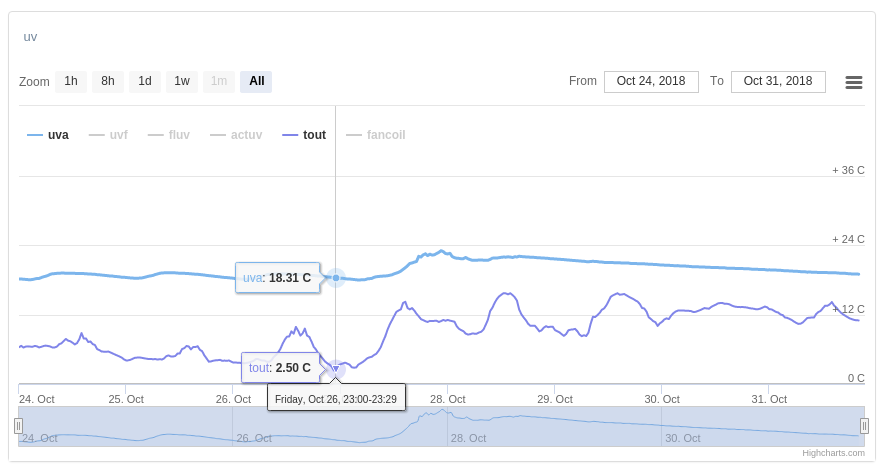Select the 1w zoom range

coord(182,81)
